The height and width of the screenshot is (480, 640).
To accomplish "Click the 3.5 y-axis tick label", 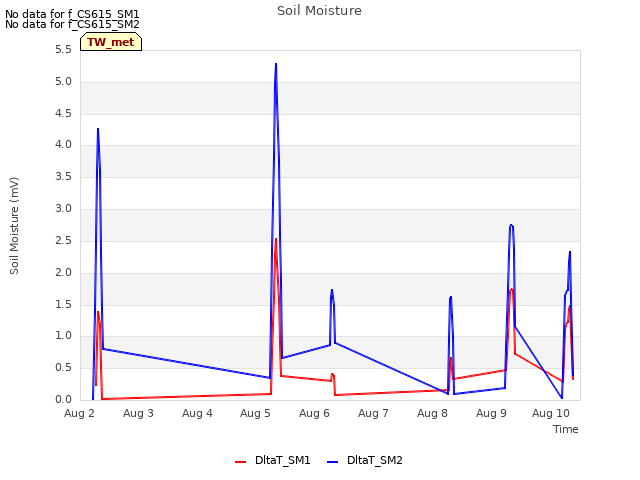I will 63,177.
